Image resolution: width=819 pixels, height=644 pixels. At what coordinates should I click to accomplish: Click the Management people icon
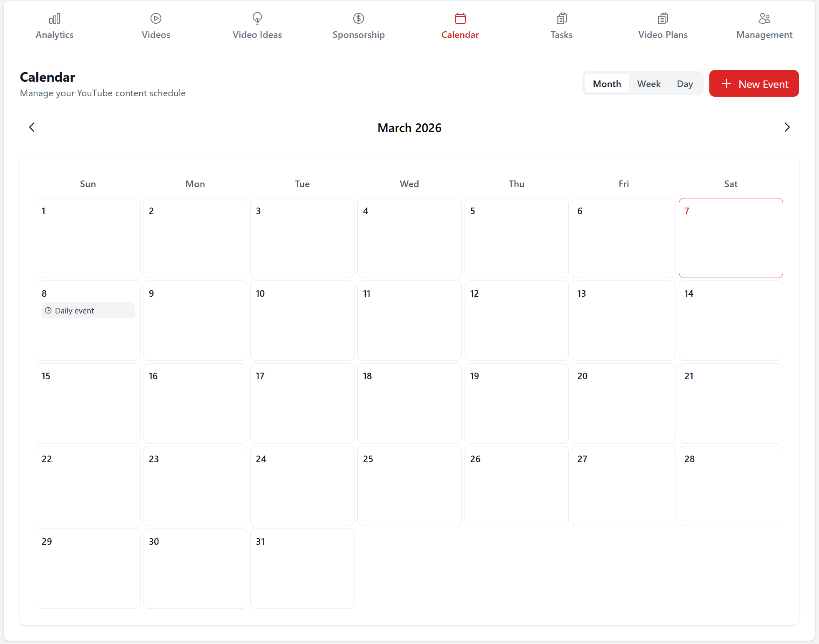[764, 18]
